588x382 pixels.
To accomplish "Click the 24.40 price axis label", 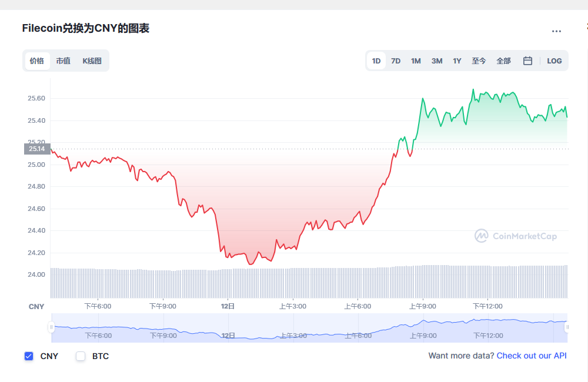I will click(x=36, y=230).
